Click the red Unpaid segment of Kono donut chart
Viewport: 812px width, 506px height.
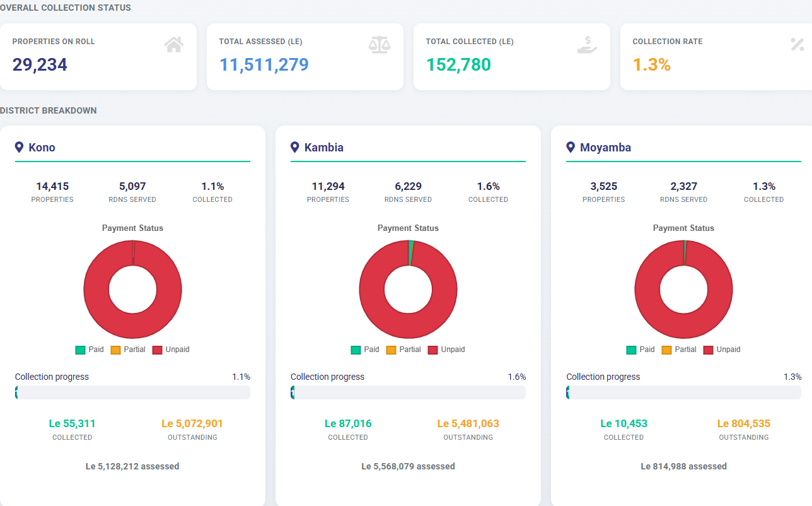[95, 289]
